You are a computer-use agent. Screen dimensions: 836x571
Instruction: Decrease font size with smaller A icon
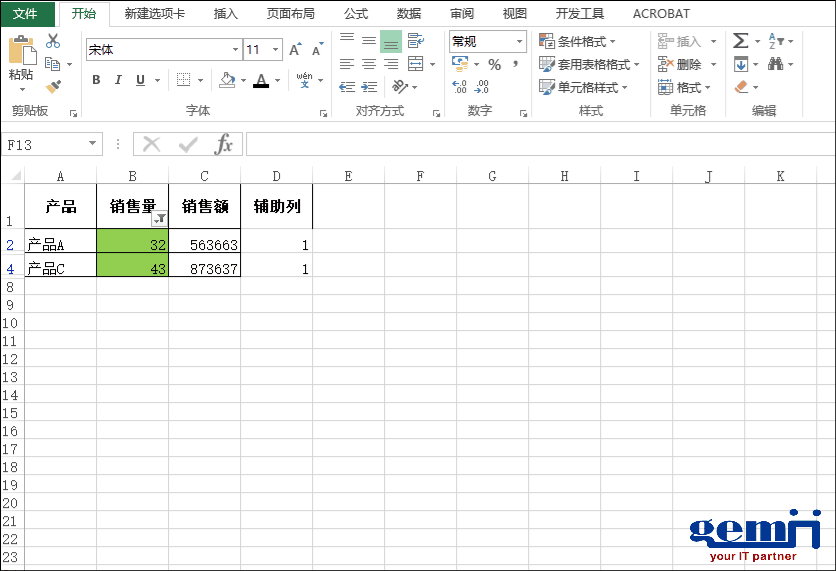[317, 50]
